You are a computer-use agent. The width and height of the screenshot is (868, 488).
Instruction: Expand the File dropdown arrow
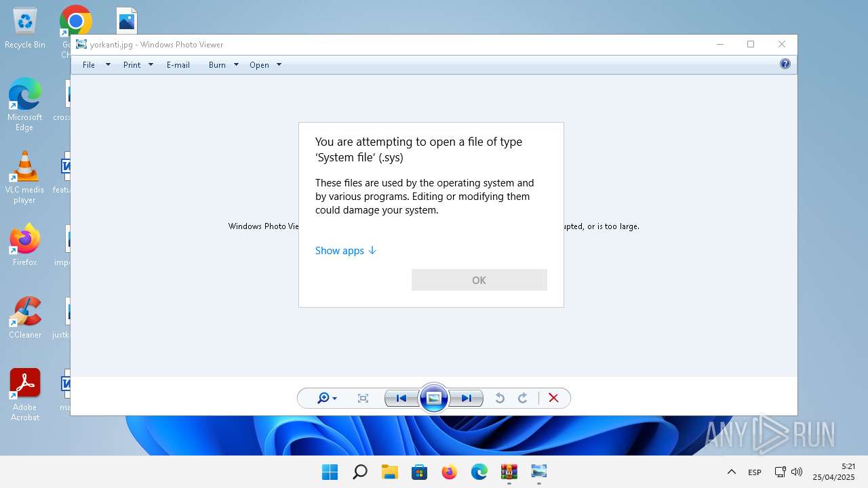click(108, 65)
